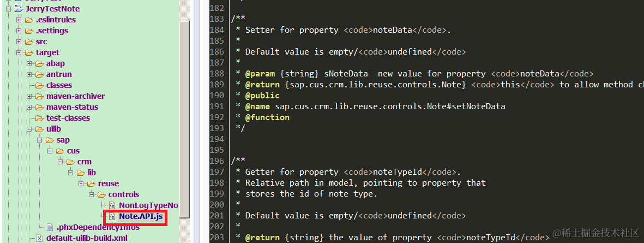Click the @function tag on line 192
644x243 pixels.
267,117
